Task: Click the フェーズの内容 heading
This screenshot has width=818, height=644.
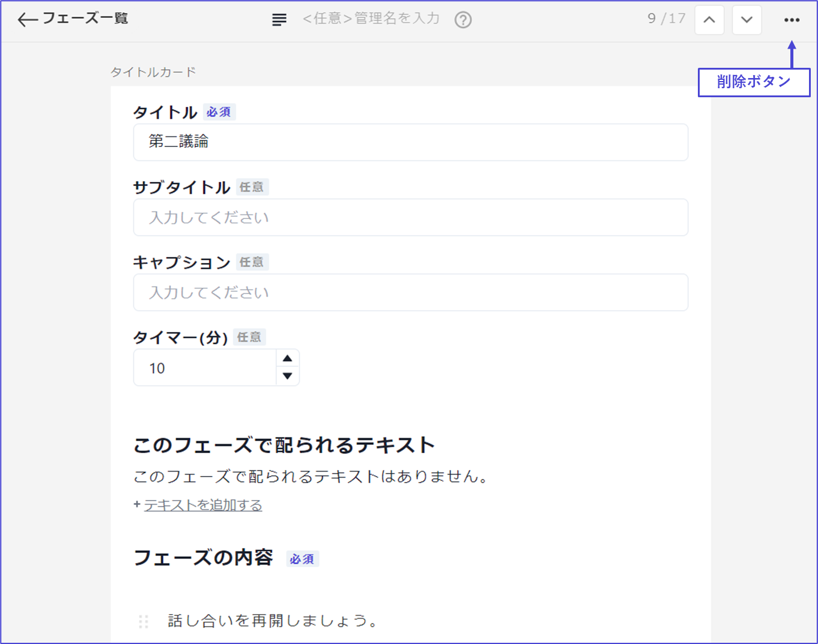Action: [x=203, y=558]
